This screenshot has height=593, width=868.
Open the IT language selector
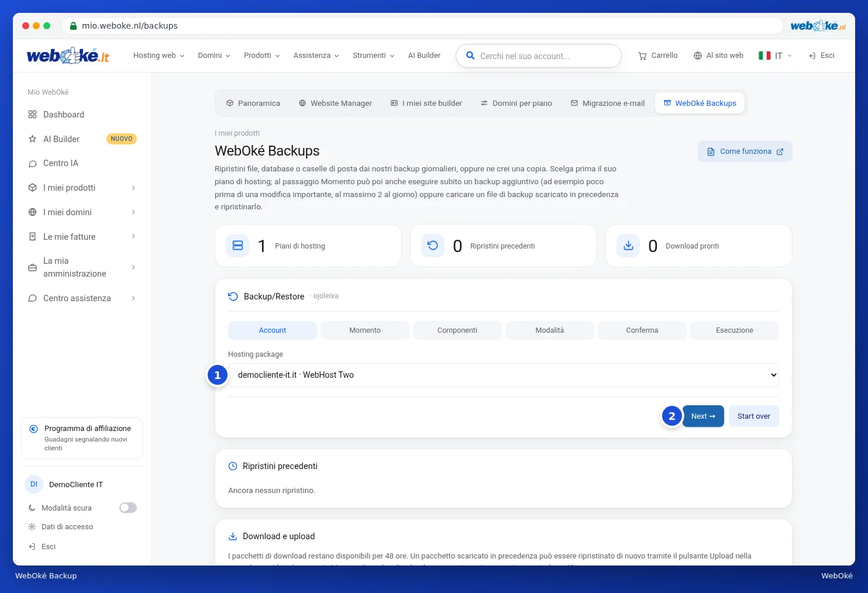[x=776, y=56]
